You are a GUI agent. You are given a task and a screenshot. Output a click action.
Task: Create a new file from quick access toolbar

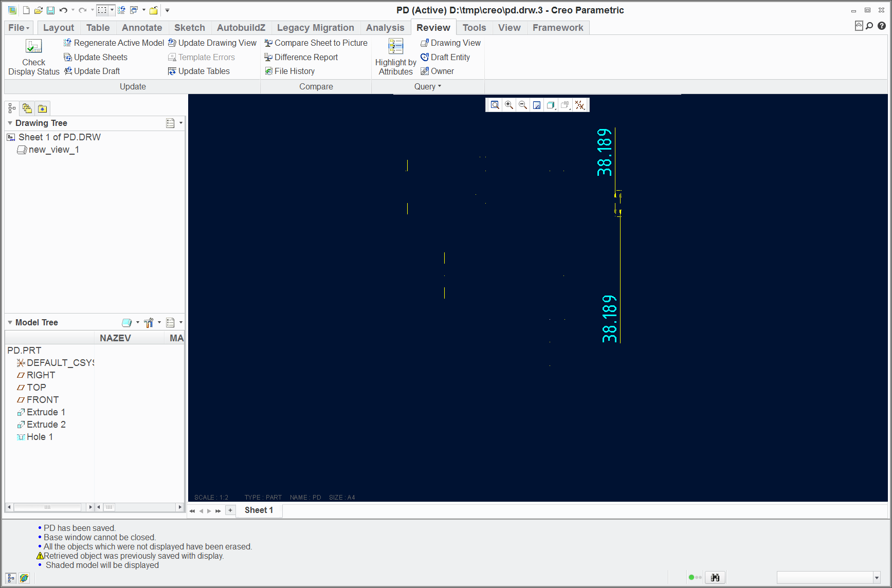(x=26, y=10)
